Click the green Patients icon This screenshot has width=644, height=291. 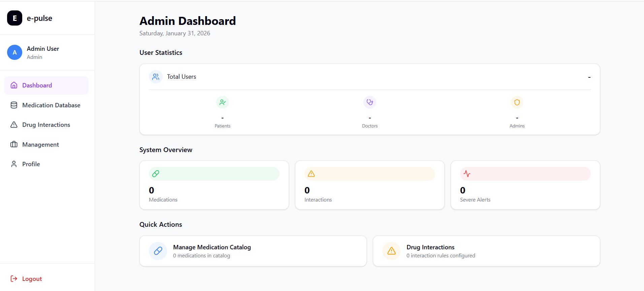tap(222, 102)
